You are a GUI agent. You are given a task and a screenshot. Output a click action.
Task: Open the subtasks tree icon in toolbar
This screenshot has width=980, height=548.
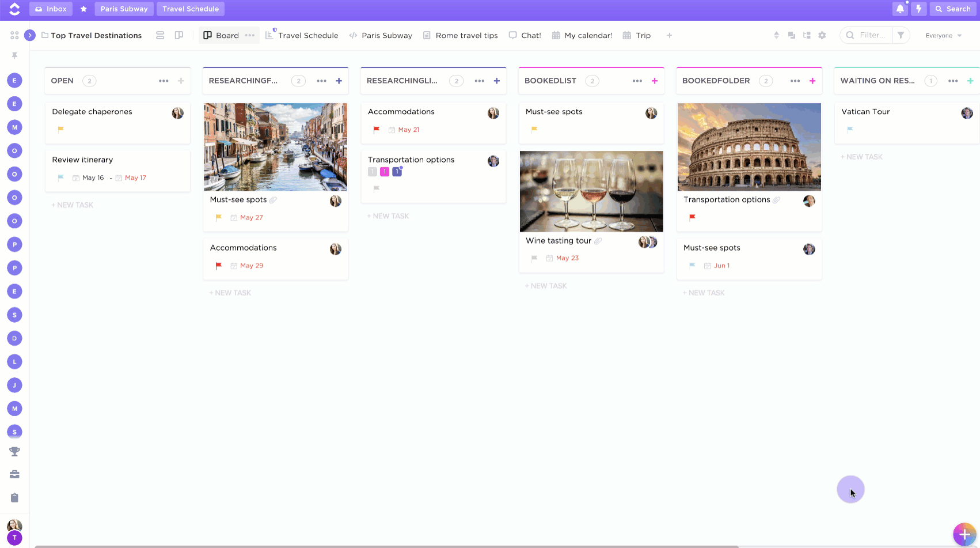click(x=807, y=35)
